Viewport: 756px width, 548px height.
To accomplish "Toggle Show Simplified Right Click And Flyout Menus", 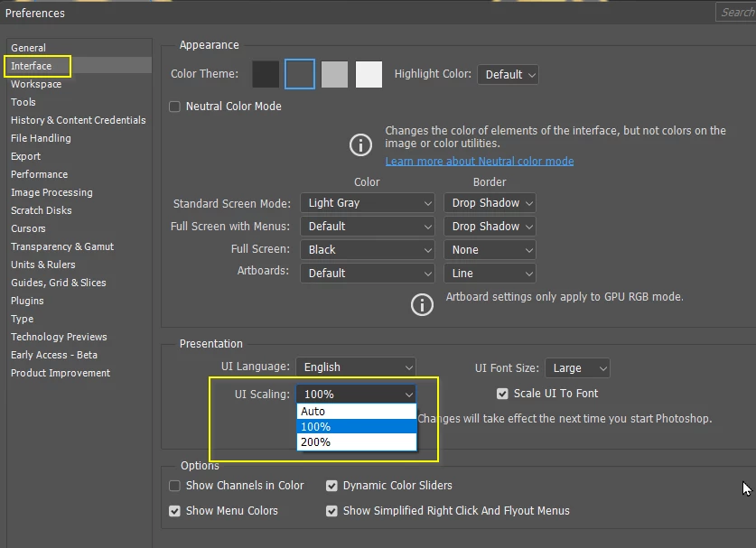I will tap(331, 511).
